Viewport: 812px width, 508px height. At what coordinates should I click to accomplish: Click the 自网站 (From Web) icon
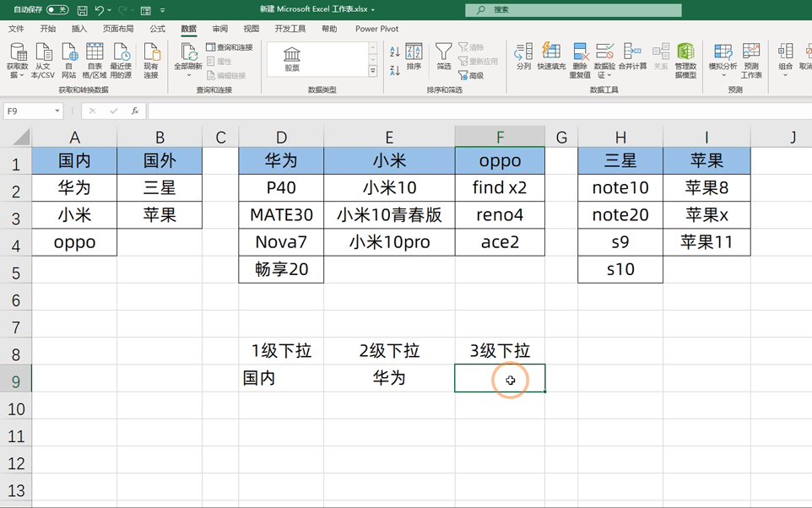click(69, 61)
